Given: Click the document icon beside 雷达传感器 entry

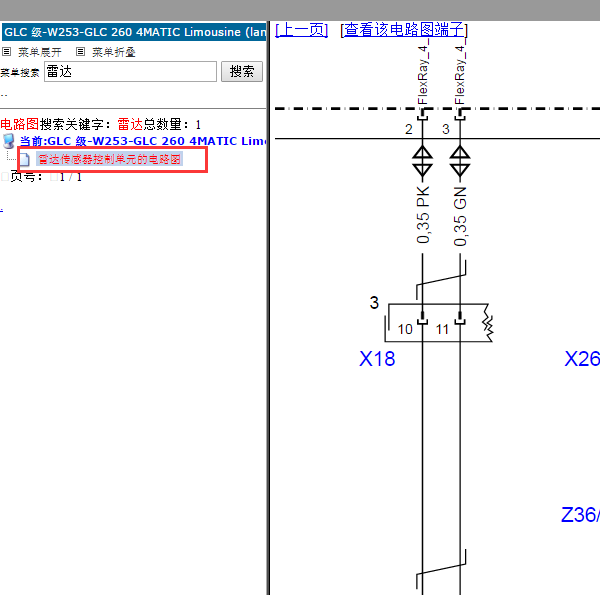Looking at the screenshot, I should (x=27, y=159).
